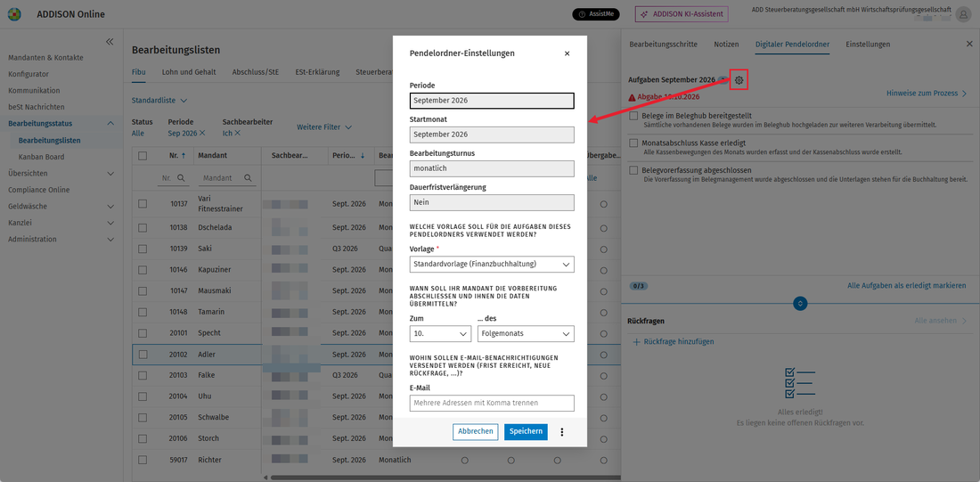The width and height of the screenshot is (980, 482).
Task: Check Monatsabschluss Kasse erledigt
Action: tap(633, 143)
